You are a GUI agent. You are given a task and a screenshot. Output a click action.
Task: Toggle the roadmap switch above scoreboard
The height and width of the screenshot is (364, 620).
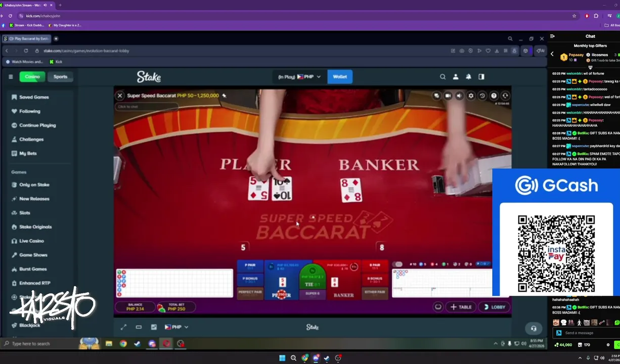point(398,264)
